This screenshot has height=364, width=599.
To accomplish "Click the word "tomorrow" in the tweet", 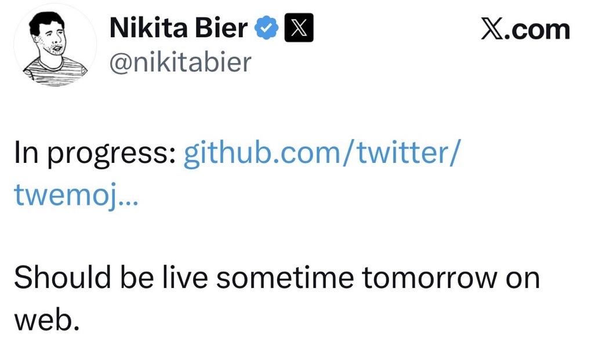I will (x=429, y=279).
